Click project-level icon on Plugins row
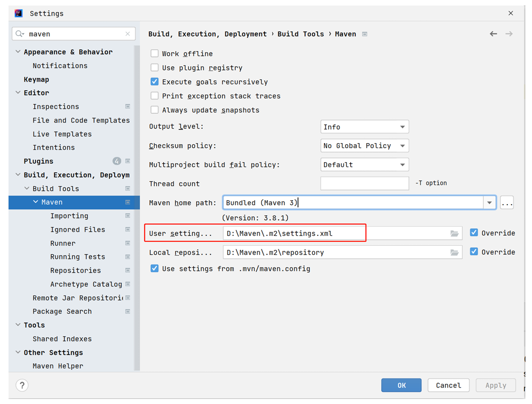Screen dimensions: 532x404 (x=128, y=161)
